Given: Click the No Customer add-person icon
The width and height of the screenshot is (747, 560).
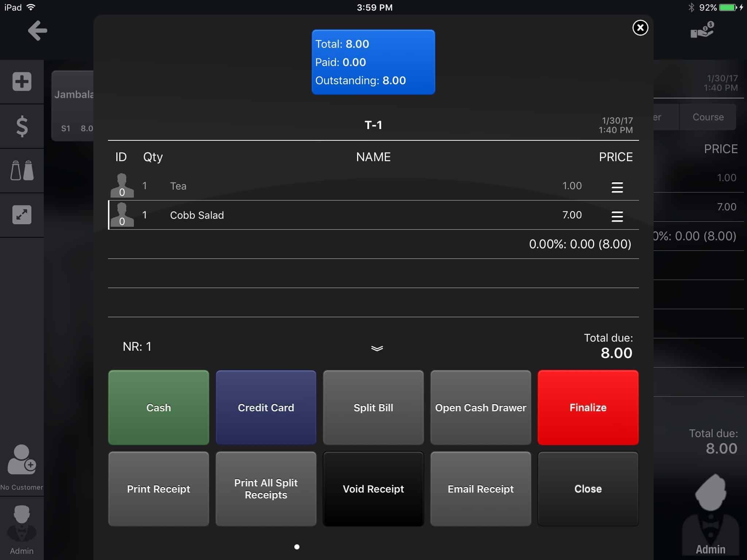Looking at the screenshot, I should point(22,459).
